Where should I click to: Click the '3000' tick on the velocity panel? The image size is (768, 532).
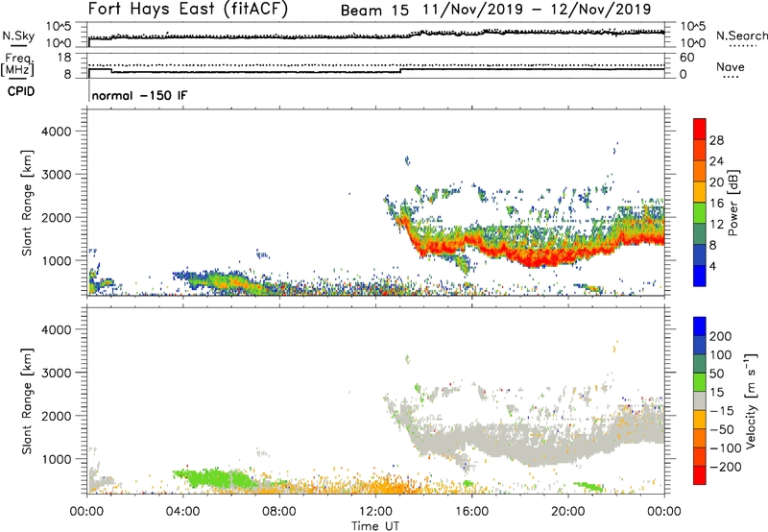(x=57, y=373)
